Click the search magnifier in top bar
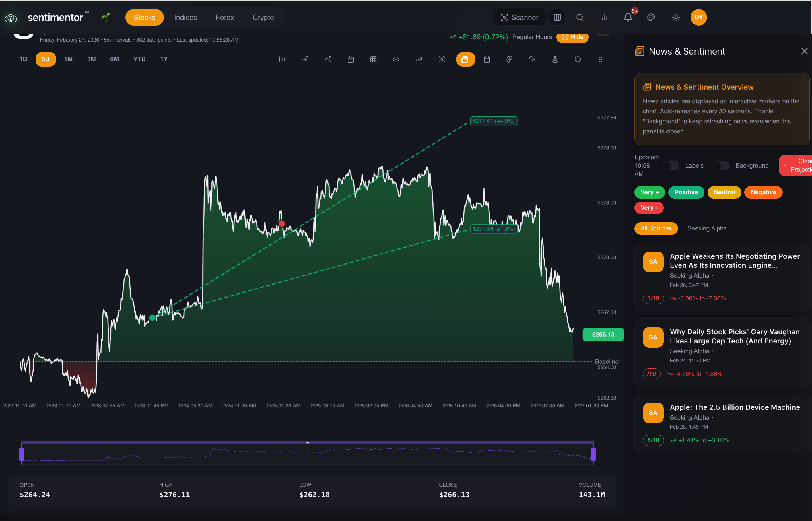The image size is (812, 521). pos(580,17)
